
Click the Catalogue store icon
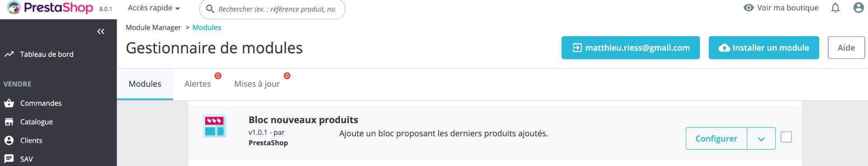pyautogui.click(x=9, y=122)
